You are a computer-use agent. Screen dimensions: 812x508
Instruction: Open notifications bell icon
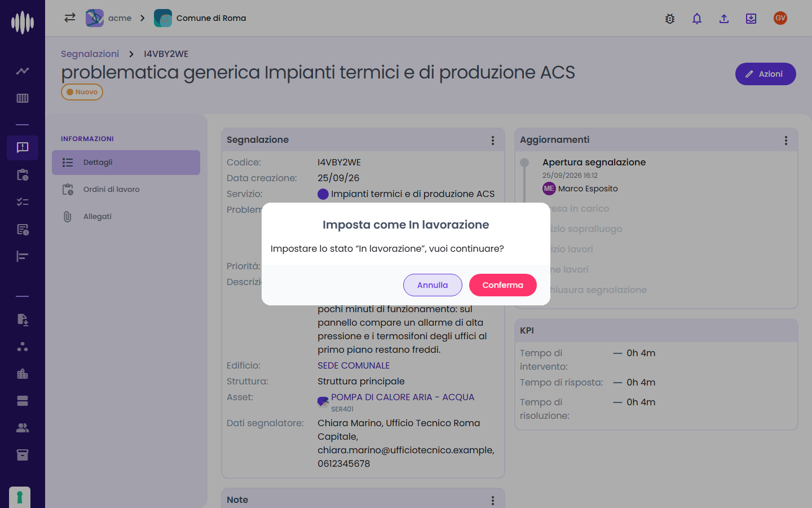(697, 19)
